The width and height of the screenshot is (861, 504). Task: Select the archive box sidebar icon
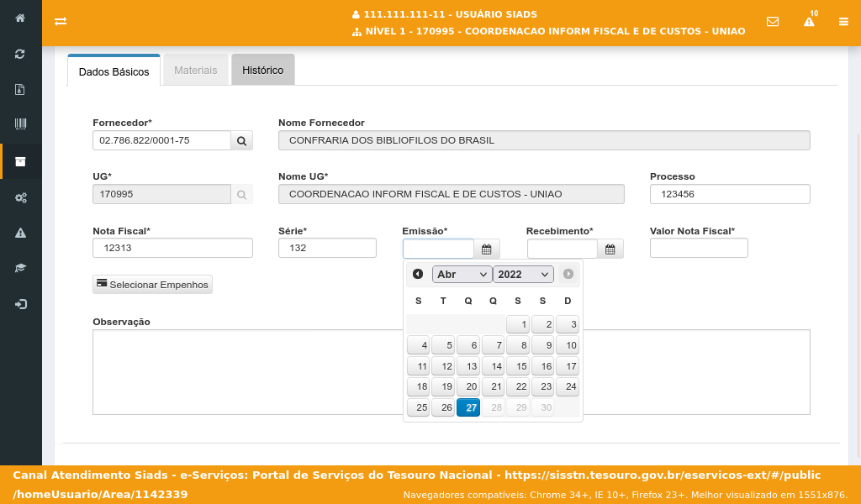(20, 162)
